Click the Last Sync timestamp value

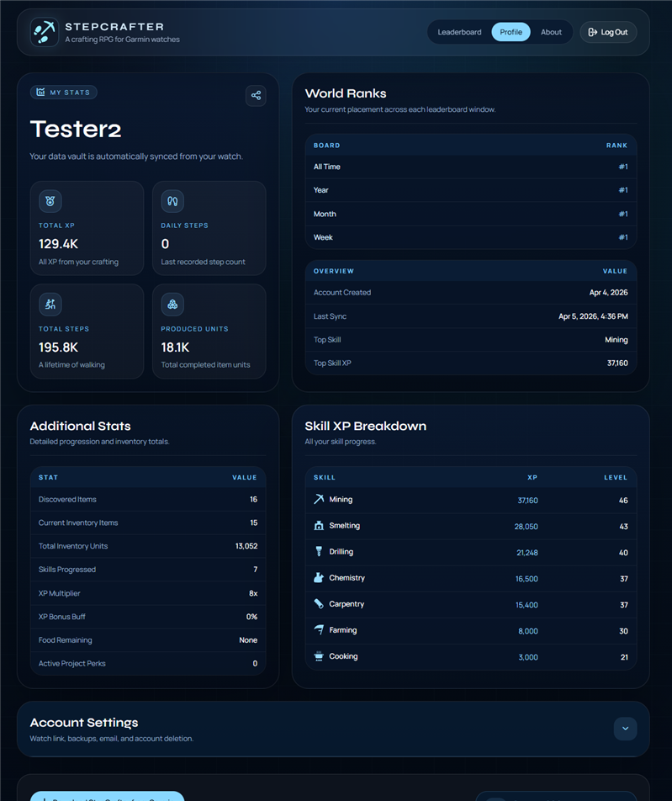click(x=593, y=316)
